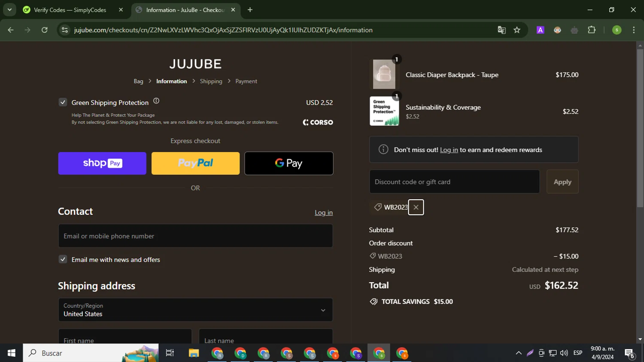Show hidden system tray icons
644x362 pixels.
519,353
